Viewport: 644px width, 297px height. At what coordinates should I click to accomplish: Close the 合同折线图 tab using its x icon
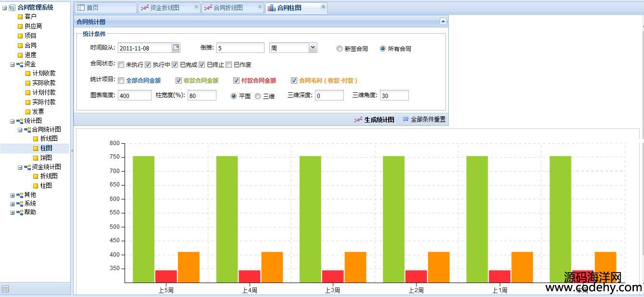click(x=260, y=7)
